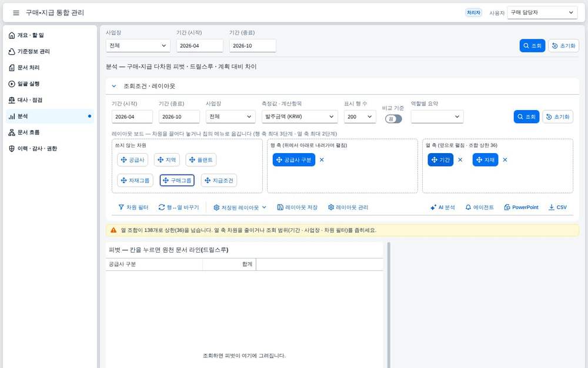This screenshot has width=588, height=368.
Task: Collapse the 조회조건 · 레이아웃 section
Action: tap(114, 86)
